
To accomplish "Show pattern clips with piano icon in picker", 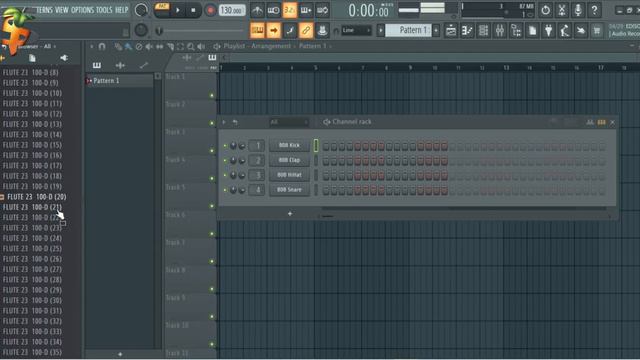I will pyautogui.click(x=97, y=65).
